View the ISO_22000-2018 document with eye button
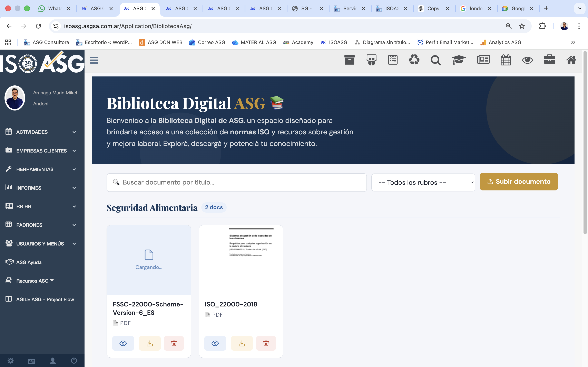This screenshot has height=367, width=588. (x=215, y=343)
